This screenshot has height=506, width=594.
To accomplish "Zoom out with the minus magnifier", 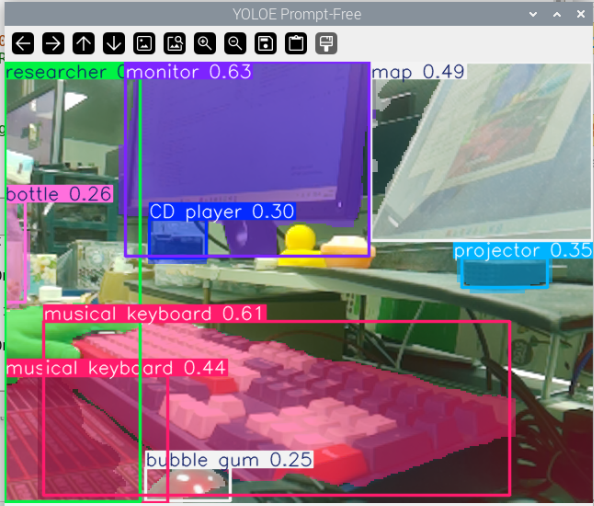I will point(235,43).
